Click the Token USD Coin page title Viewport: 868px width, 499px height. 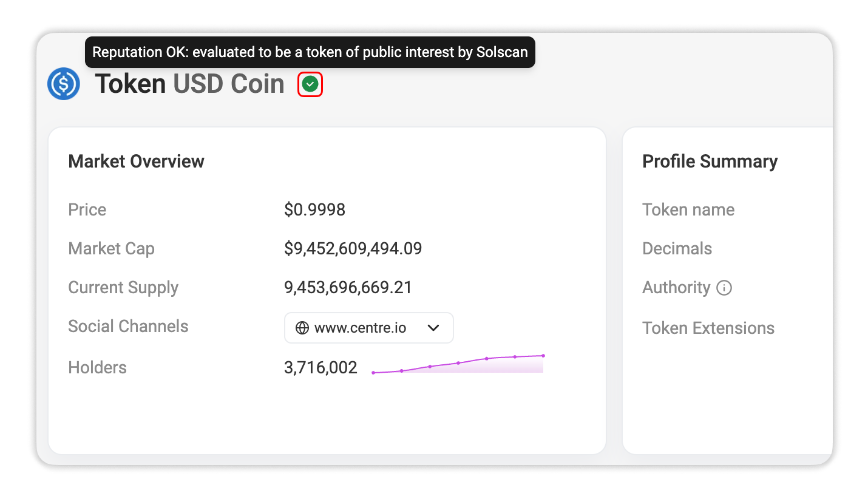189,84
